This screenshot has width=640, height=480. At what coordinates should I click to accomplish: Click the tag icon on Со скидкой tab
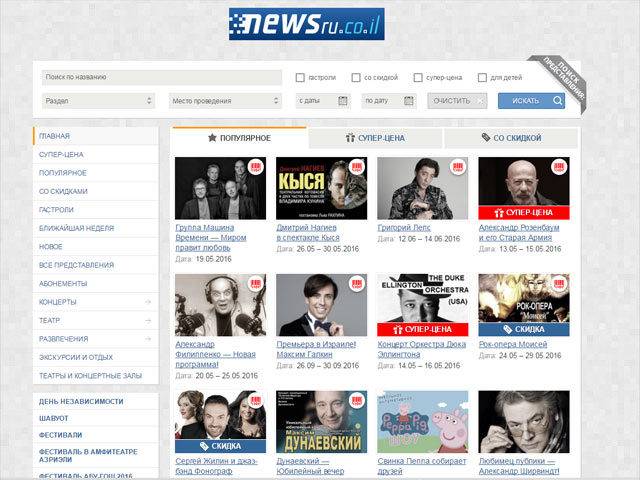pyautogui.click(x=486, y=138)
